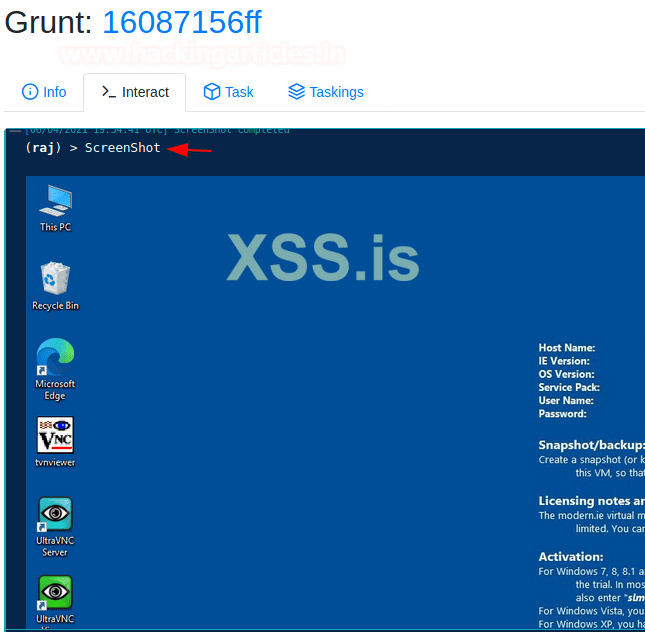Select the tvnviewer VNC icon
This screenshot has height=632, width=645.
tap(55, 435)
